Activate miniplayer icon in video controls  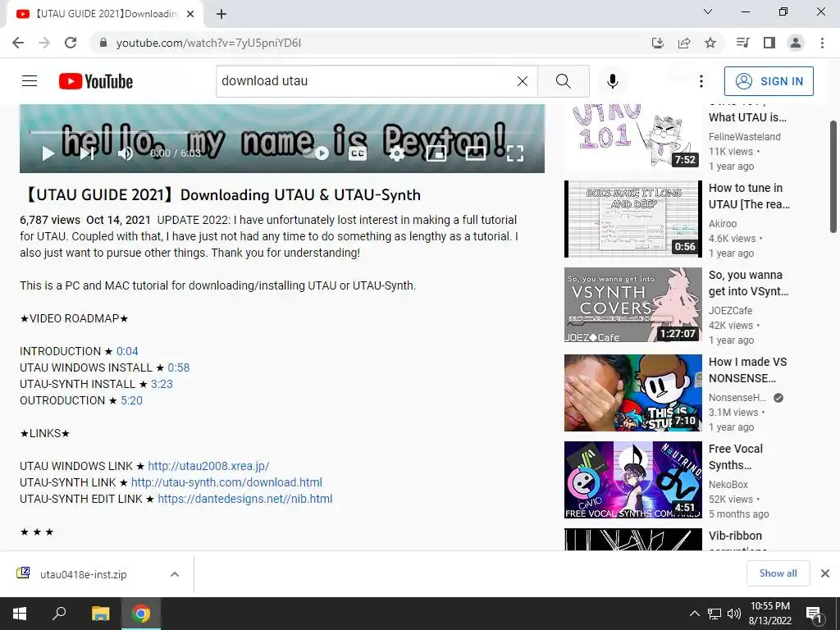[436, 153]
